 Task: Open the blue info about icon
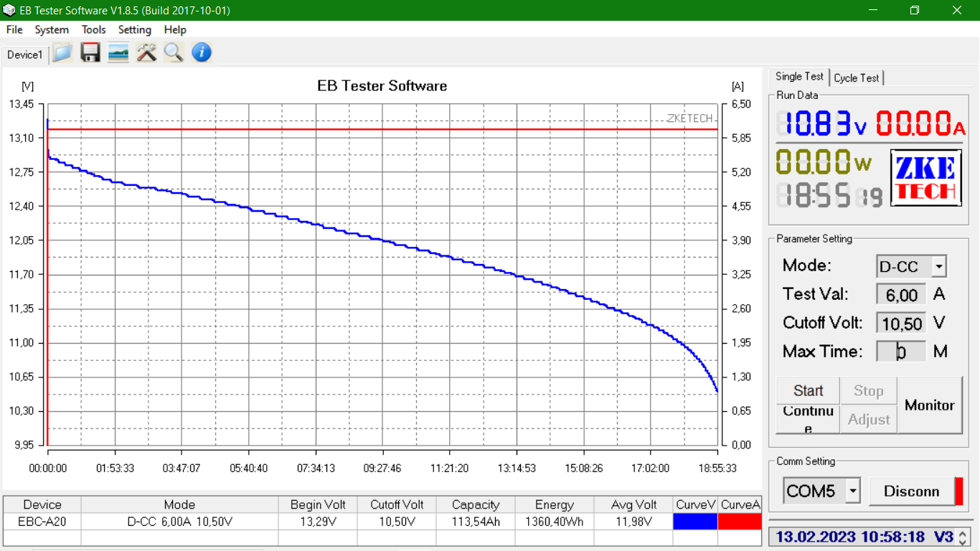pos(202,52)
